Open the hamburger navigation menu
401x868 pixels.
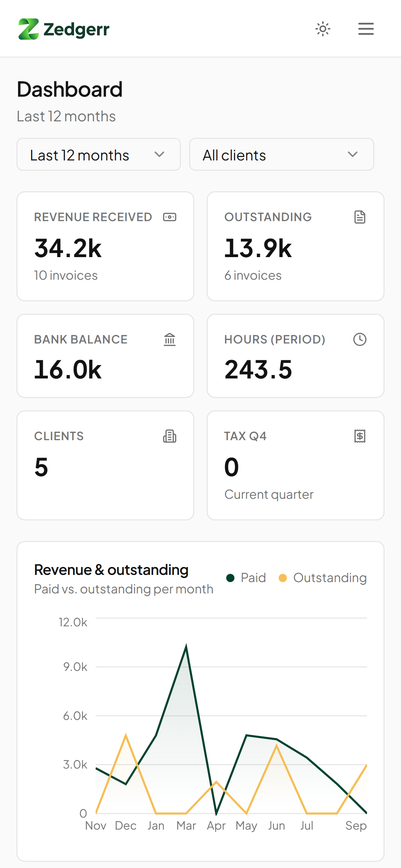pyautogui.click(x=366, y=29)
